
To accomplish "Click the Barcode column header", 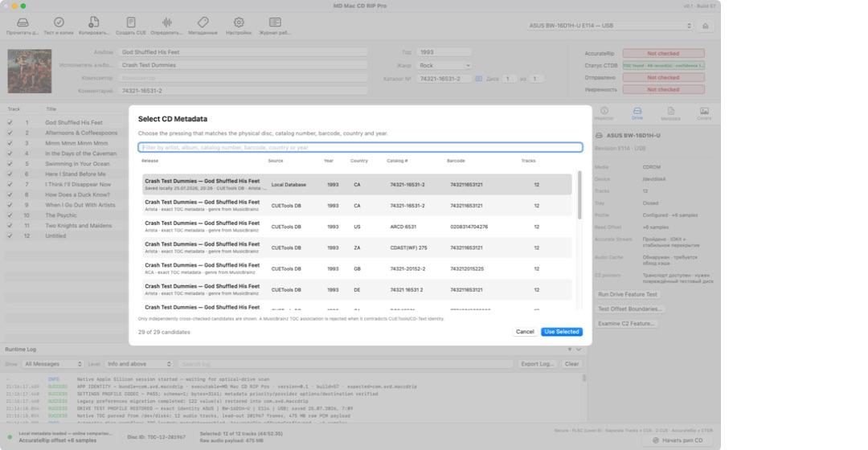I will (456, 161).
